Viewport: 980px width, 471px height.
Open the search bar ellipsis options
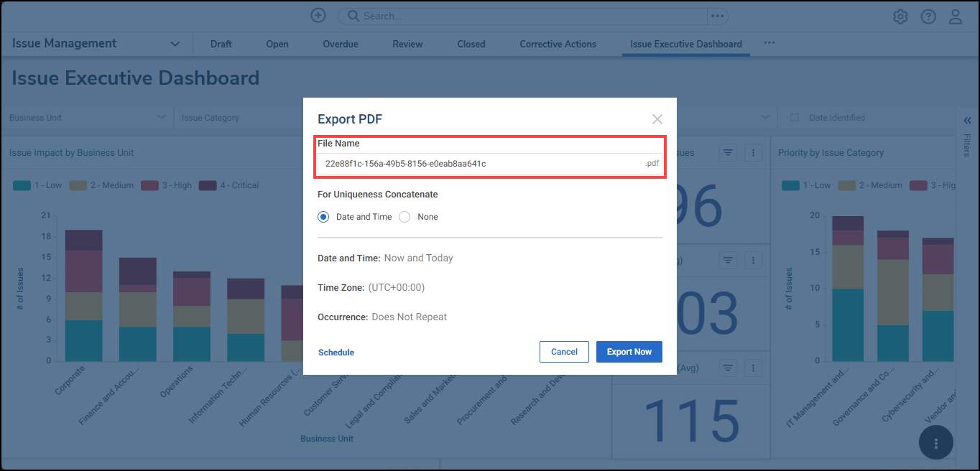pos(717,16)
